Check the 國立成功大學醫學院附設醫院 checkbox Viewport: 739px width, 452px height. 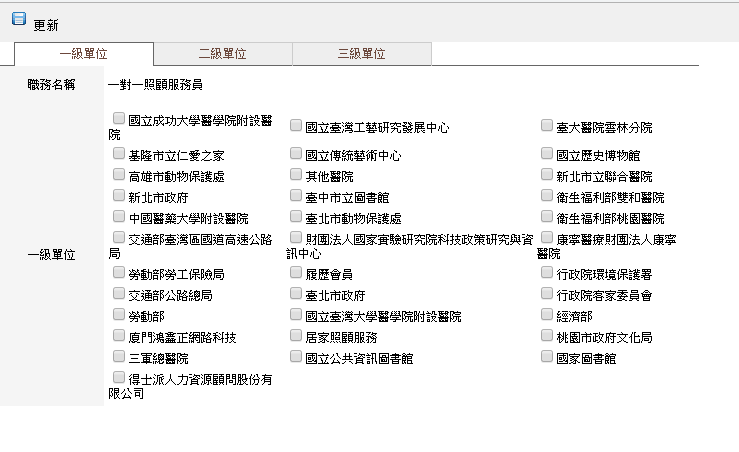[x=120, y=119]
